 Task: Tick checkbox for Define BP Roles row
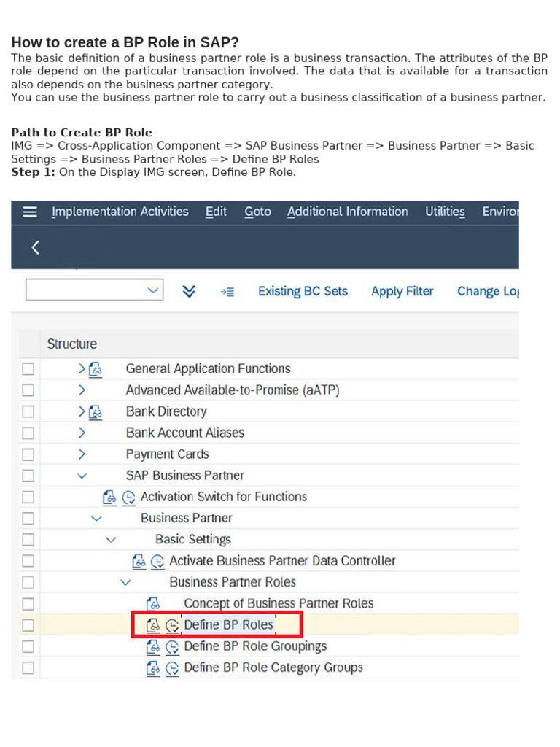coord(28,625)
